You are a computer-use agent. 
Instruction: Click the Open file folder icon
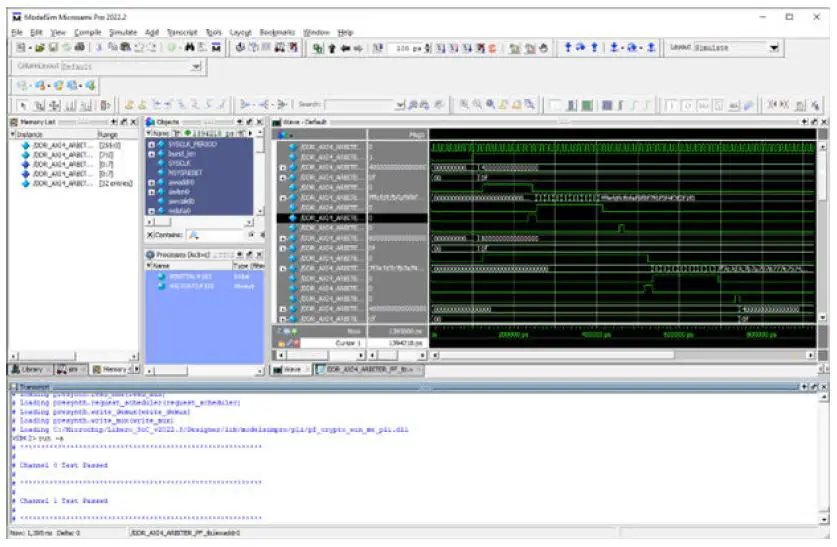(40, 48)
